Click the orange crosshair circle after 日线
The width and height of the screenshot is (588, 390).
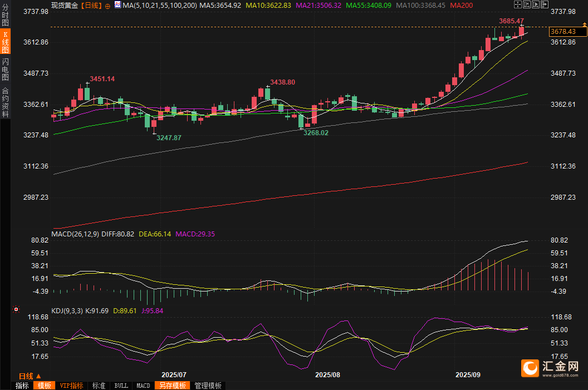pyautogui.click(x=107, y=6)
